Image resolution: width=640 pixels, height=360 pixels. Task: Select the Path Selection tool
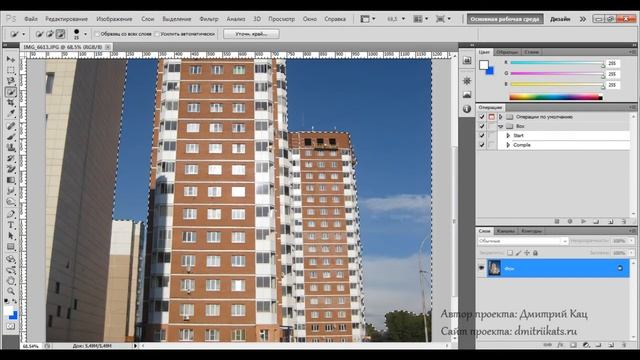[x=11, y=236]
